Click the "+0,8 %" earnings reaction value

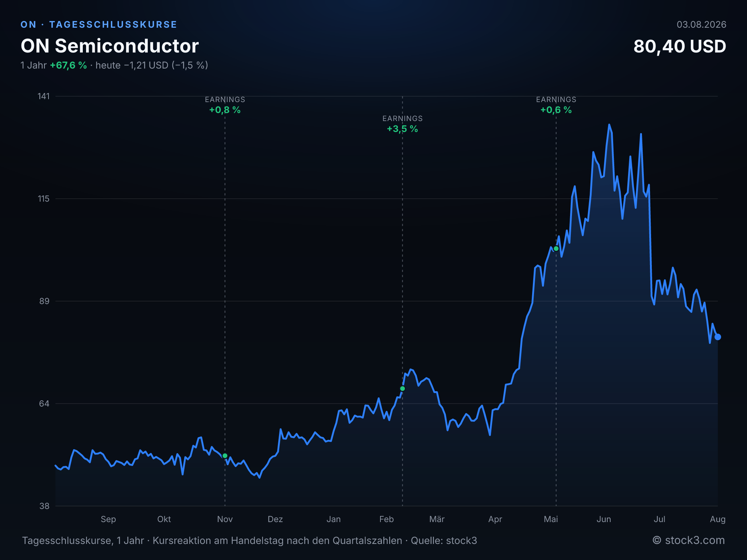(225, 110)
